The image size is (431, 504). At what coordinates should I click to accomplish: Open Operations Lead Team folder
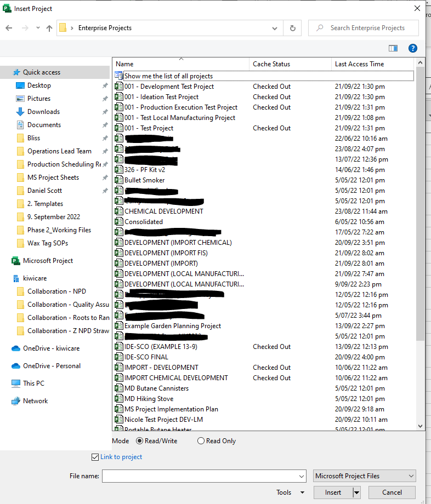[59, 151]
